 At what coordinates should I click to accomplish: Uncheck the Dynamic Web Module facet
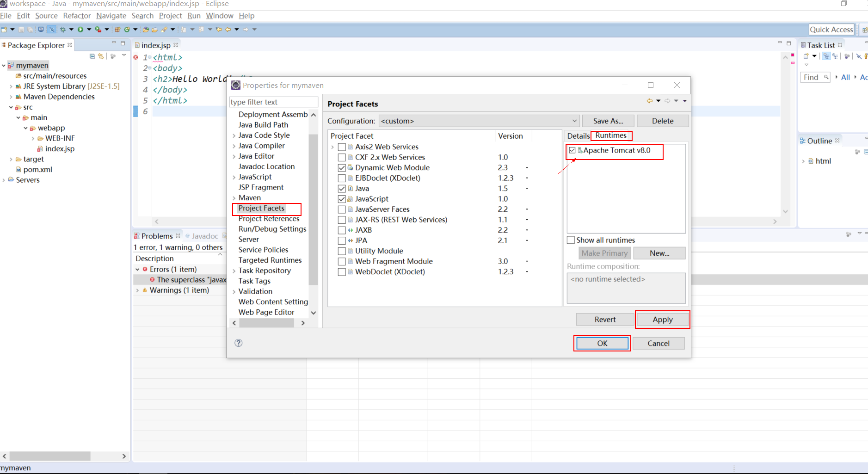pos(342,168)
